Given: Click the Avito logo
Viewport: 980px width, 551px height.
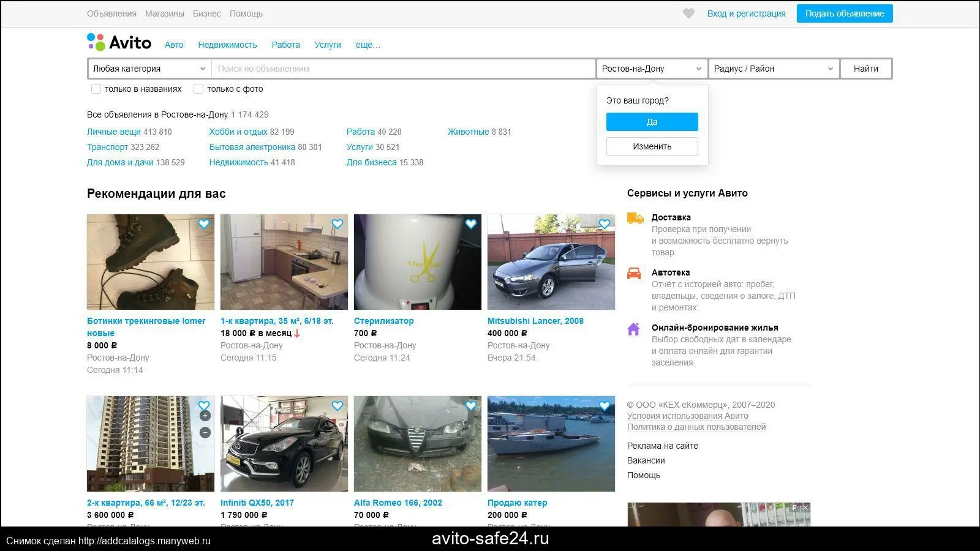Looking at the screenshot, I should pyautogui.click(x=119, y=42).
